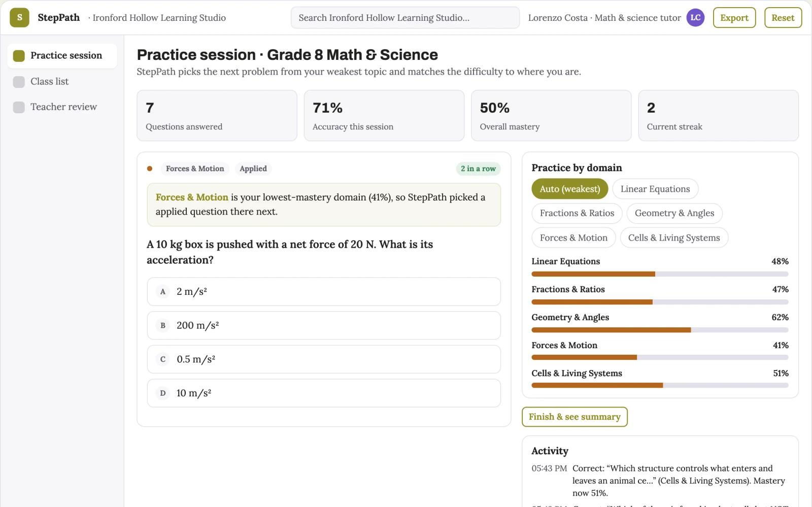Open the LC user avatar

point(695,17)
